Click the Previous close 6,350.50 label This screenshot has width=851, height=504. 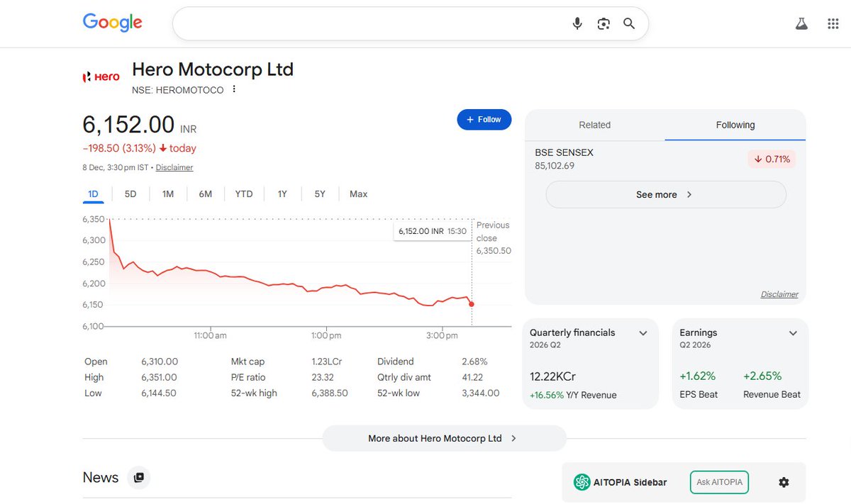(x=494, y=238)
